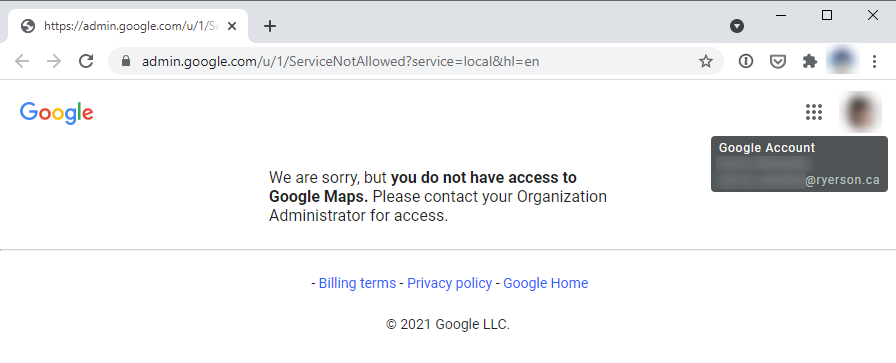Close the admin.google.com tab
The width and height of the screenshot is (896, 363).
pos(231,26)
